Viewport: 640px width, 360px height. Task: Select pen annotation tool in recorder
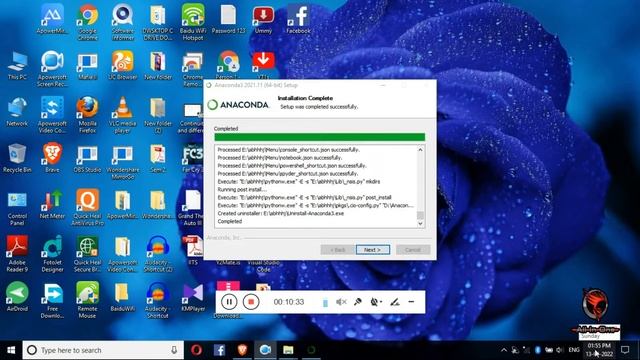click(x=394, y=302)
